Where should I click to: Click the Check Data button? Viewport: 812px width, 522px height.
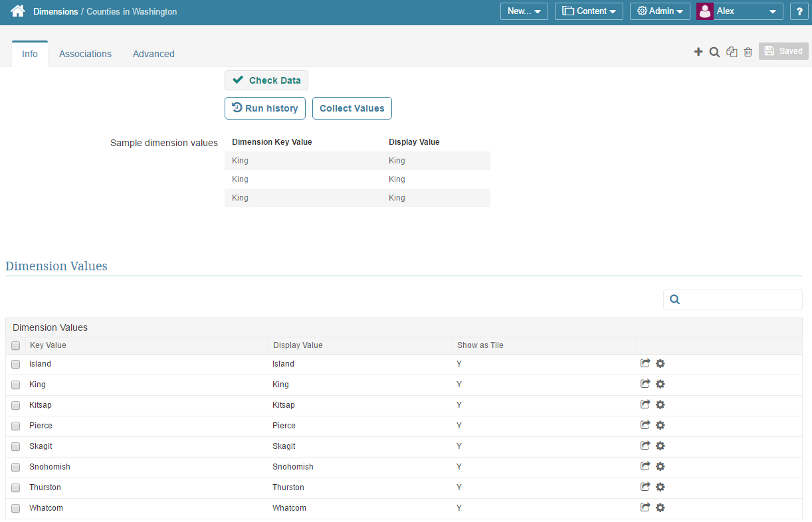(x=266, y=80)
